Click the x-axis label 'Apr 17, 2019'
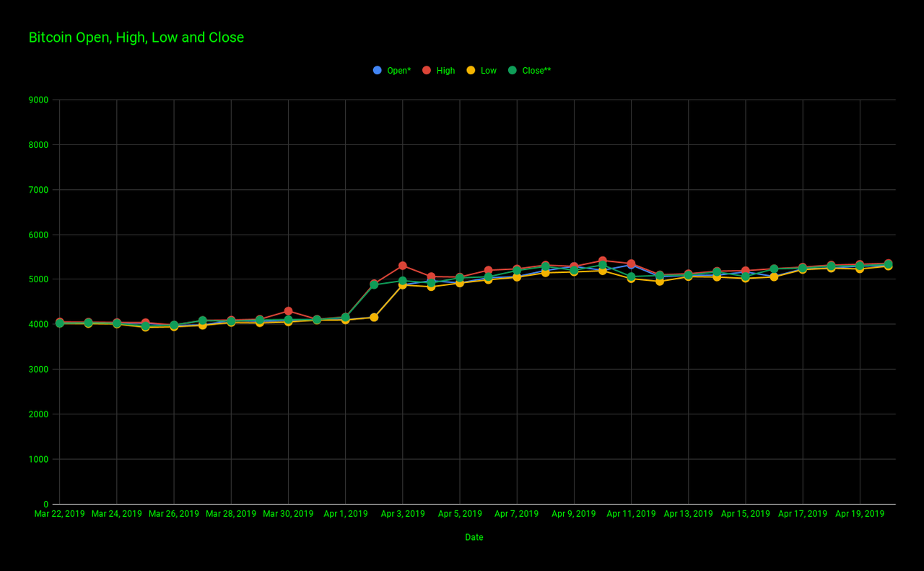The width and height of the screenshot is (924, 571). point(803,514)
